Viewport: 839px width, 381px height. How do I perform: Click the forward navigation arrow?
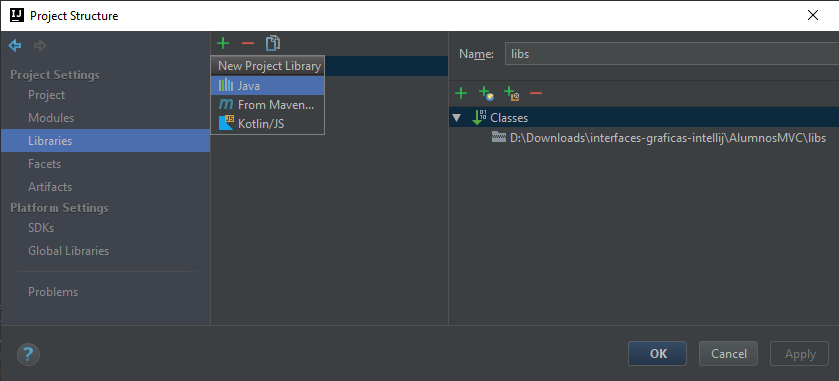[40, 46]
